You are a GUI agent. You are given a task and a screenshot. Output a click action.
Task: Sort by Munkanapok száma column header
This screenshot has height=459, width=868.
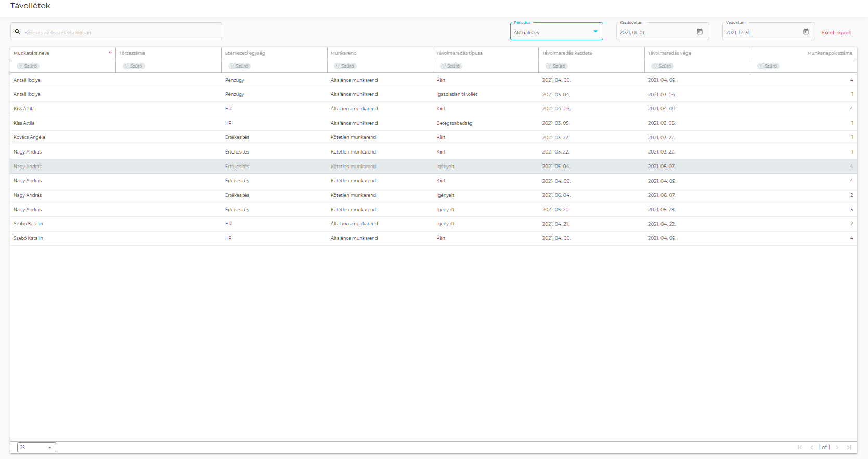(830, 53)
